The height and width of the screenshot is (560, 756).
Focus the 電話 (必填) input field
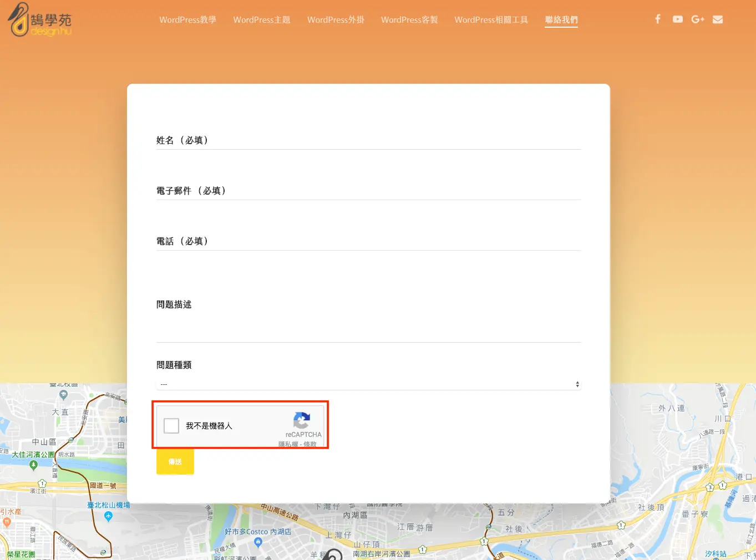(x=368, y=241)
